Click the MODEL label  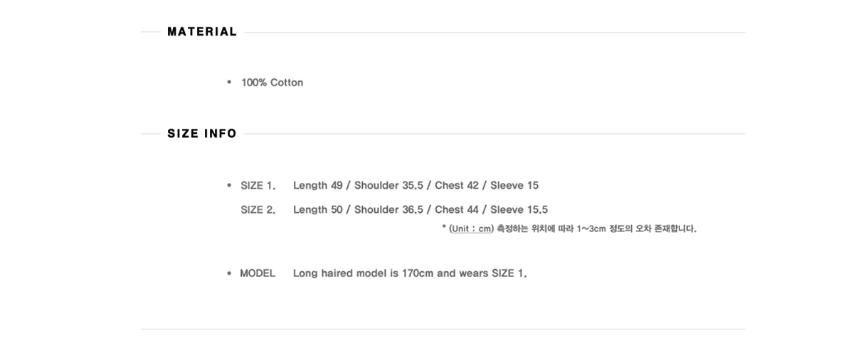258,273
